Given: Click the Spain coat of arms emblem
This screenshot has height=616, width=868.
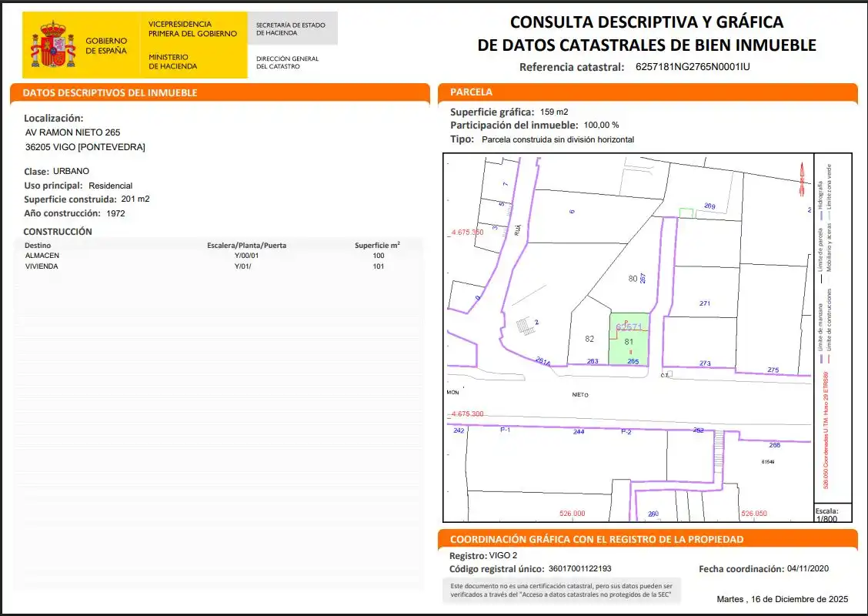Looking at the screenshot, I should (x=54, y=45).
